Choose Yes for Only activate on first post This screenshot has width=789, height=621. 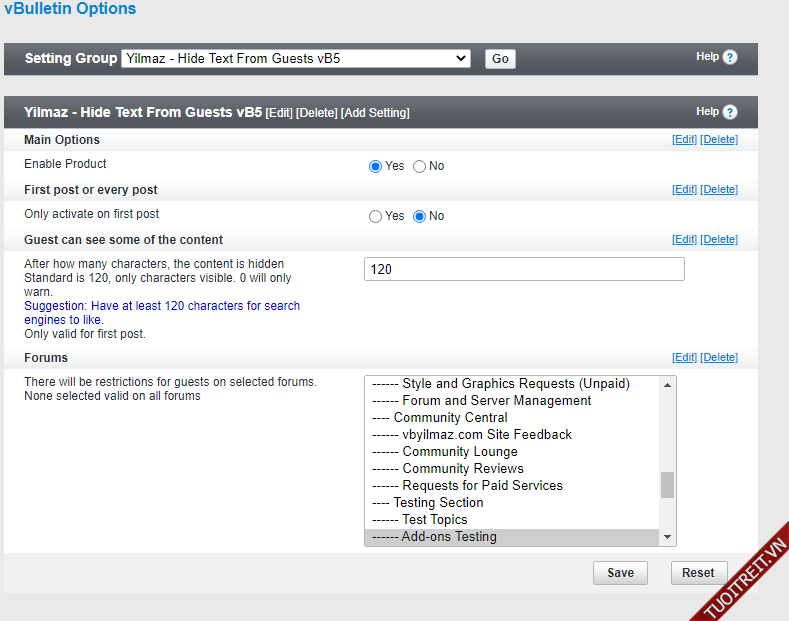[x=376, y=217]
